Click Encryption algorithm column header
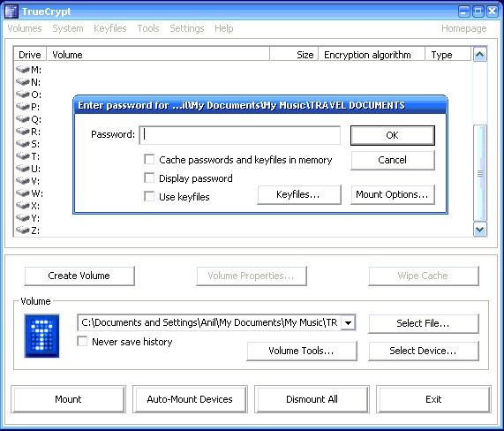The image size is (504, 431). 372,55
